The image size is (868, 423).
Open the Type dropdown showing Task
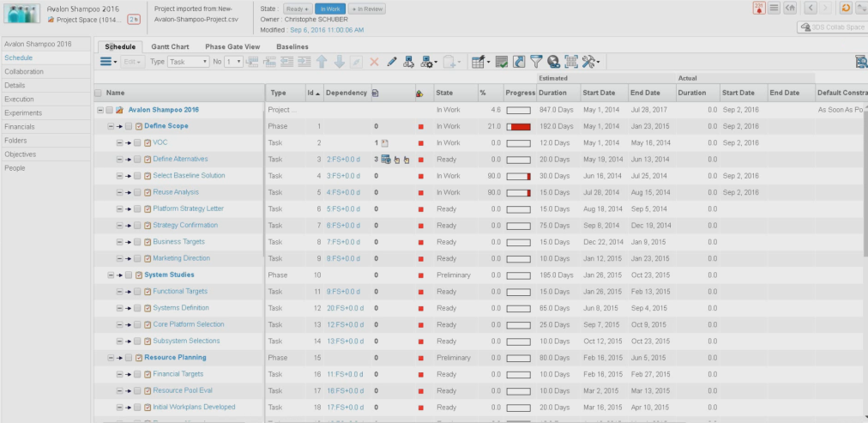point(188,62)
